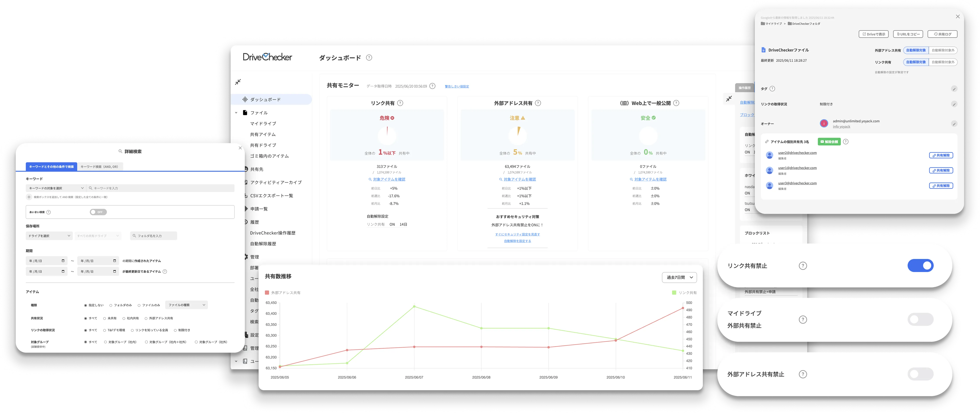Switch to キーワードとその他の条件で検索 tab

[51, 167]
